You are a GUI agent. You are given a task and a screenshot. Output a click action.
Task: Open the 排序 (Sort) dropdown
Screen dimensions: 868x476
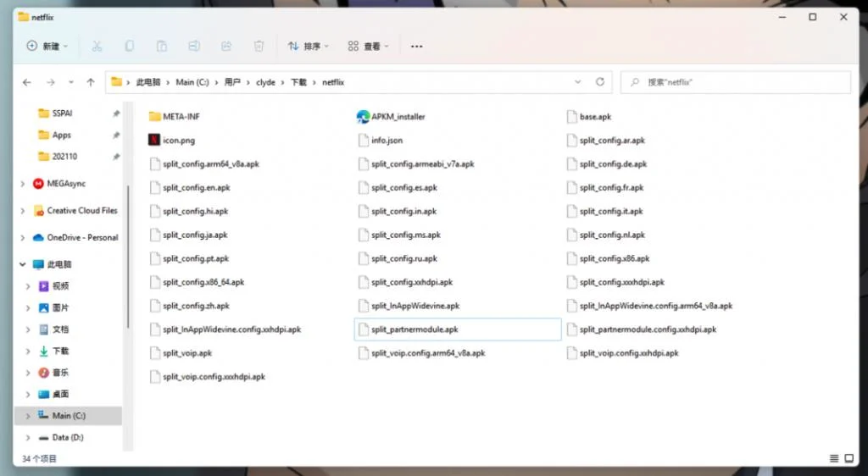click(309, 47)
